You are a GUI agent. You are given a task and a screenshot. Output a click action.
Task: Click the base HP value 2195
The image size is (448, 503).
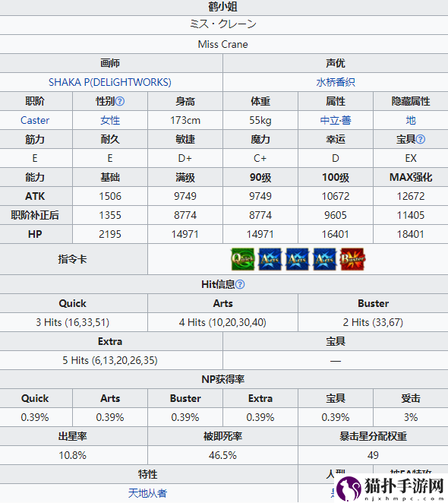pyautogui.click(x=110, y=234)
